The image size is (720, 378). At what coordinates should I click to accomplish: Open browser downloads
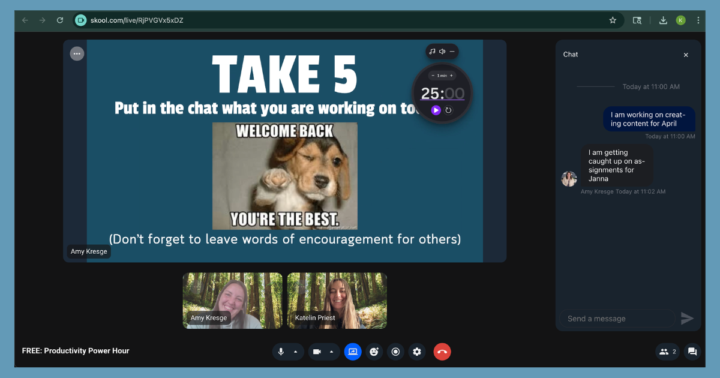tap(663, 20)
